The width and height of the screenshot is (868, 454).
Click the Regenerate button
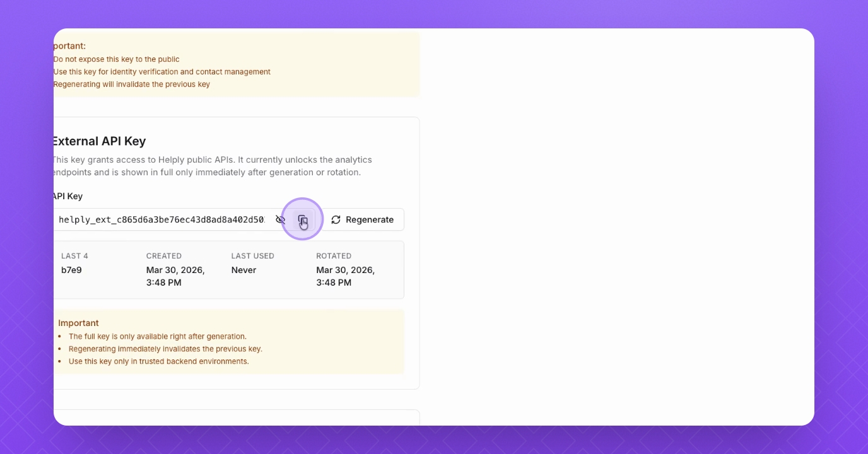pyautogui.click(x=363, y=219)
